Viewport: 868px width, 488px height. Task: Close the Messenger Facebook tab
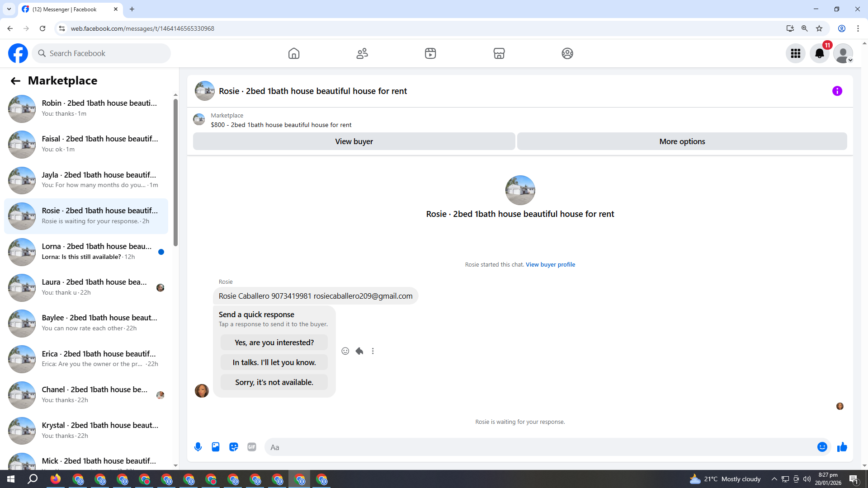[116, 9]
